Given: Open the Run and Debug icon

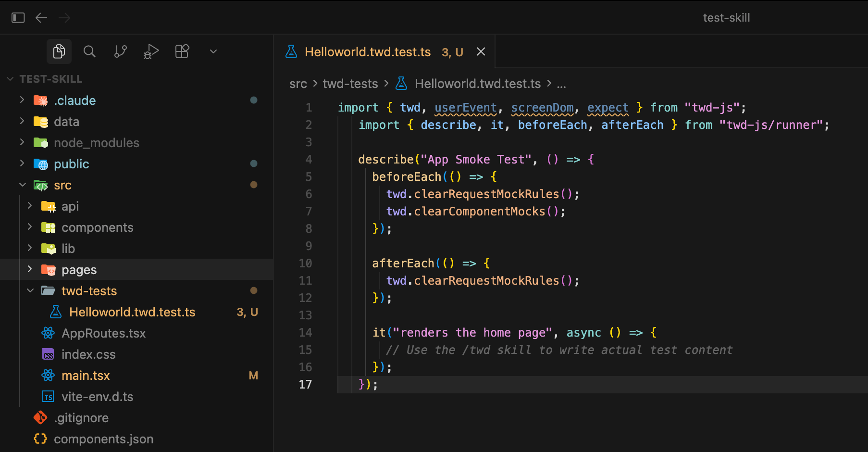Looking at the screenshot, I should [151, 51].
